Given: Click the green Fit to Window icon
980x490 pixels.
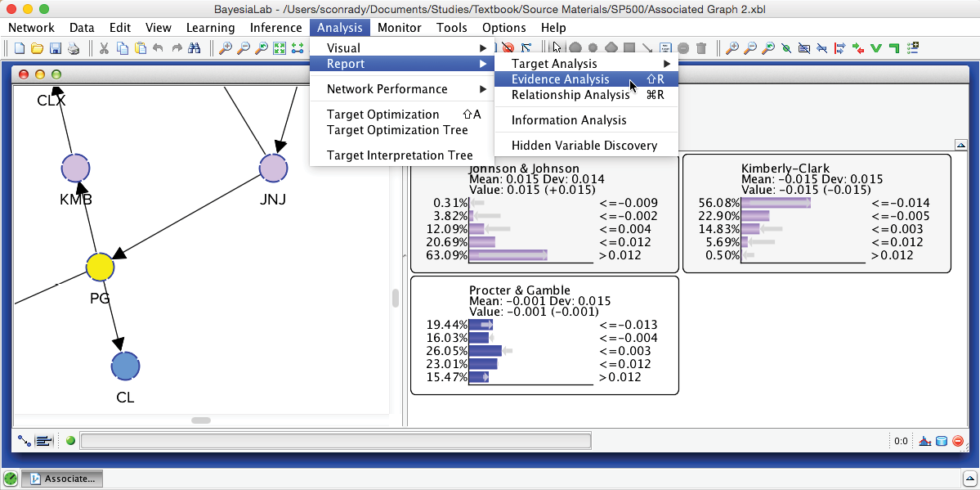Looking at the screenshot, I should [280, 49].
